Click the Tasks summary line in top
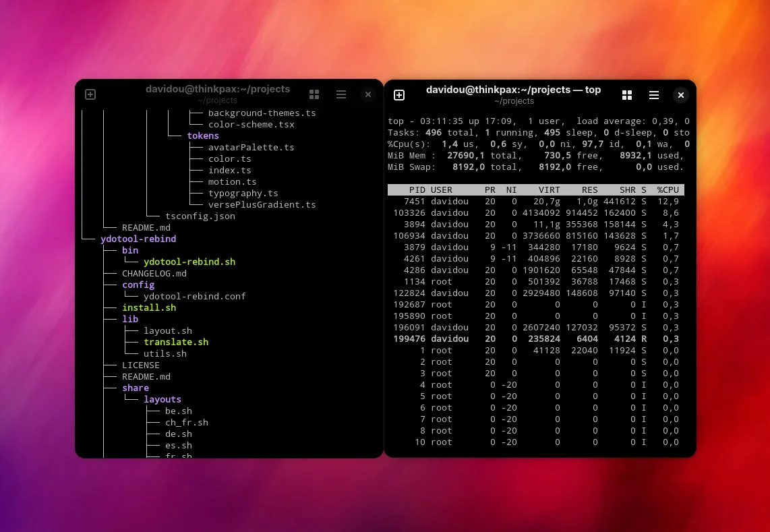Image resolution: width=770 pixels, height=532 pixels. 539,133
